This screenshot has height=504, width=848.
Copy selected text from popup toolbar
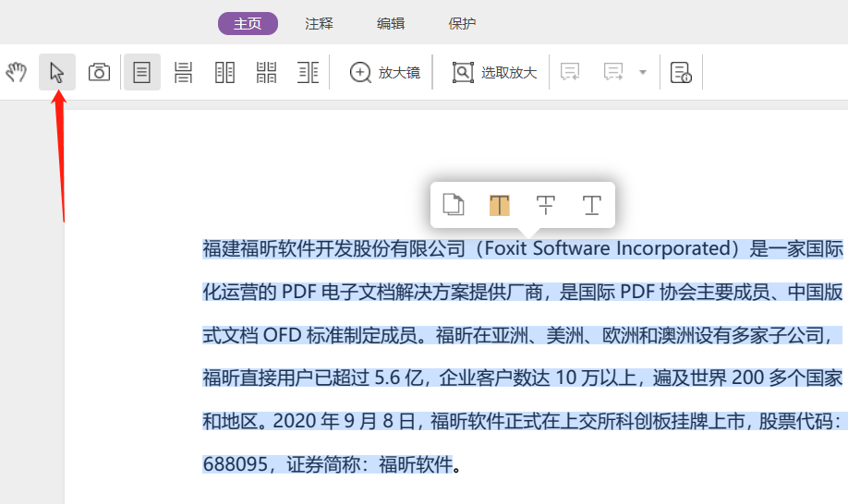point(454,205)
